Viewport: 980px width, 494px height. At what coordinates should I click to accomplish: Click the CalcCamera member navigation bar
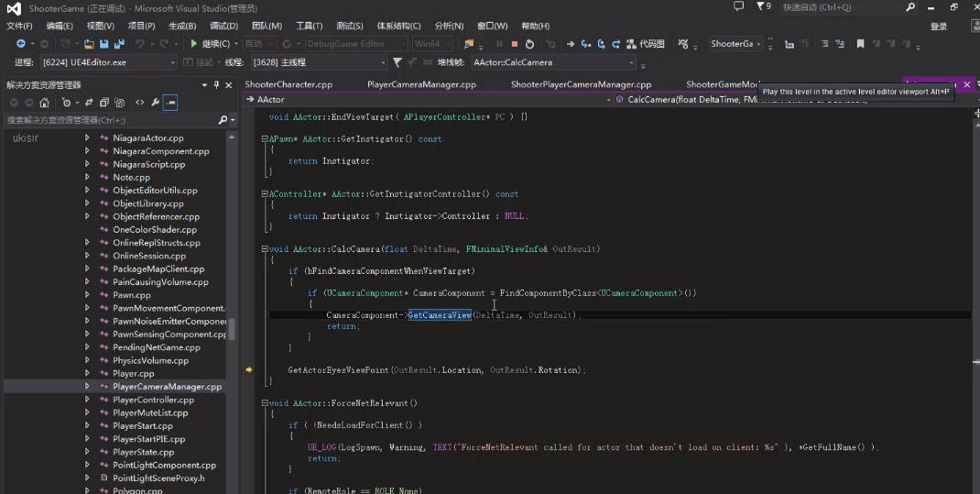click(x=794, y=99)
